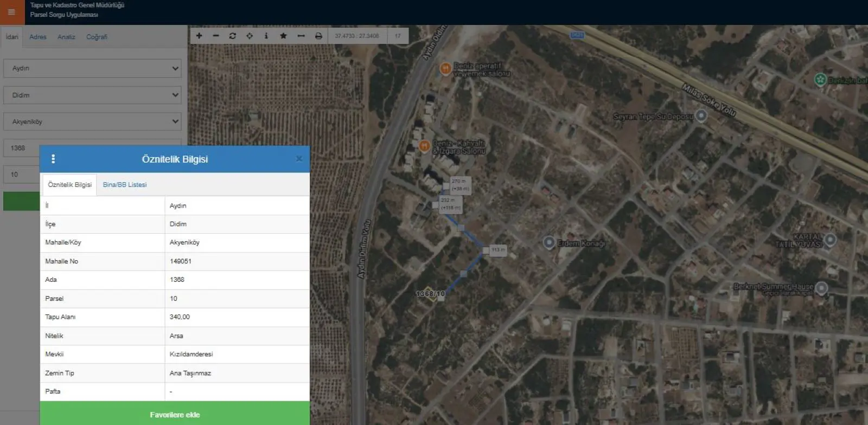Click the coordinates display 37.4733 : 27.3408
868x425 pixels.
tap(357, 36)
